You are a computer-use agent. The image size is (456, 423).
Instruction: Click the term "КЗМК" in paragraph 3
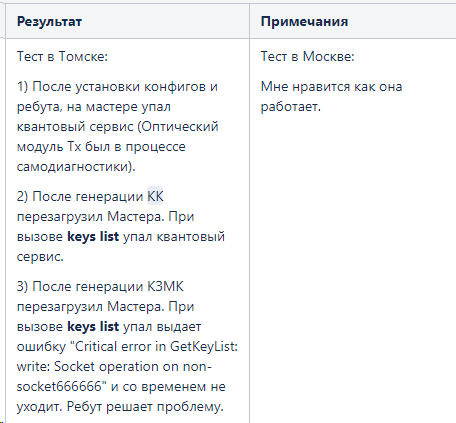point(165,286)
